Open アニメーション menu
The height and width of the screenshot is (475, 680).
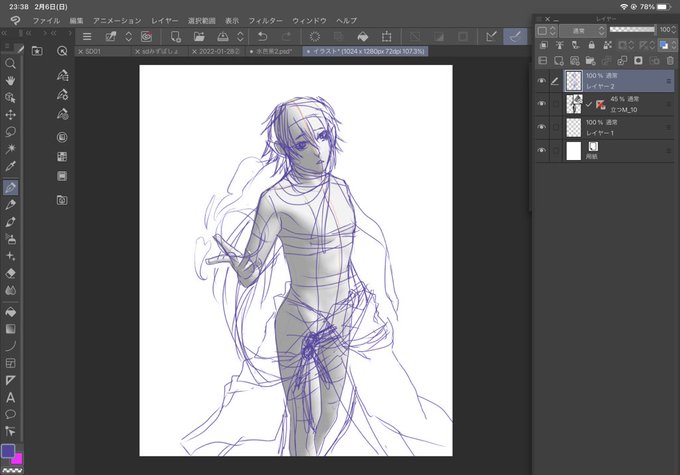tap(117, 20)
